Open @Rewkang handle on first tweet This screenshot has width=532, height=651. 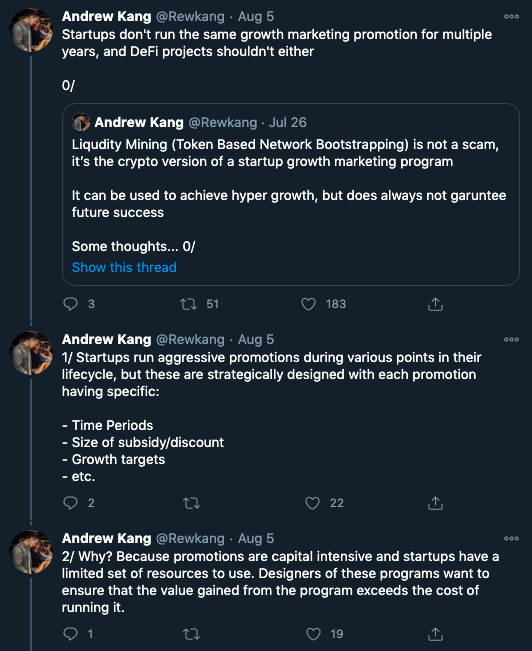tap(190, 17)
